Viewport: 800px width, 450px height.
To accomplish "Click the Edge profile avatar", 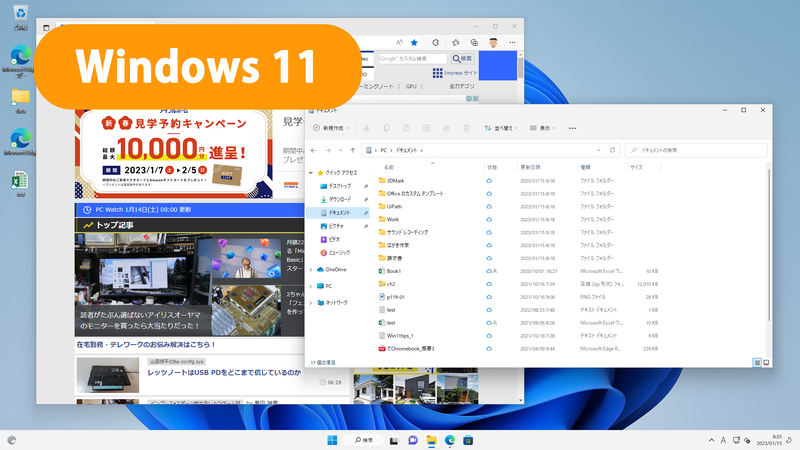I will (x=493, y=42).
